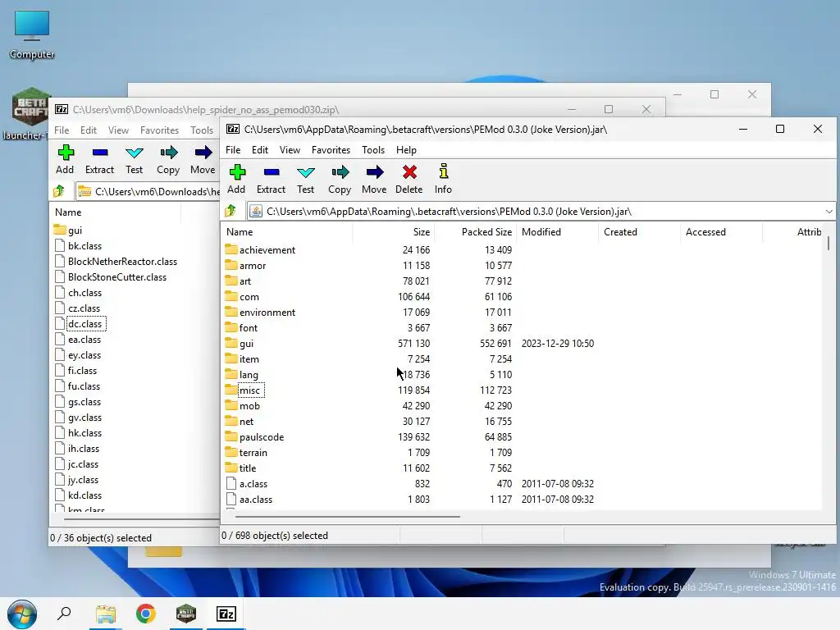Viewport: 840px width, 630px height.
Task: Select the aa.class file
Action: click(256, 499)
